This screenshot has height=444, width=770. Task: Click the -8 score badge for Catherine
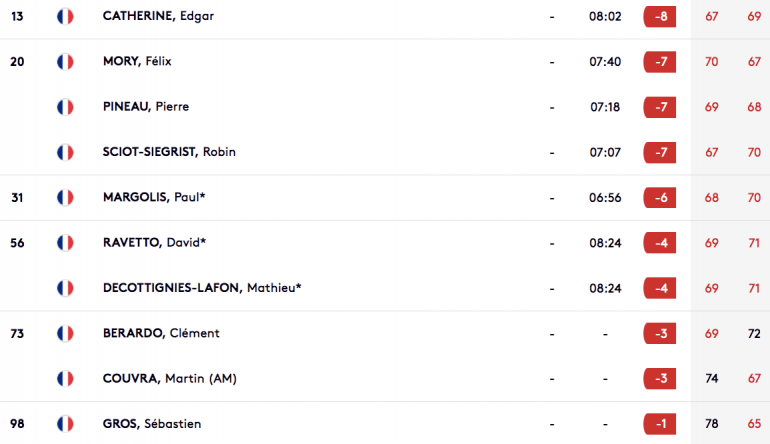[x=660, y=17]
